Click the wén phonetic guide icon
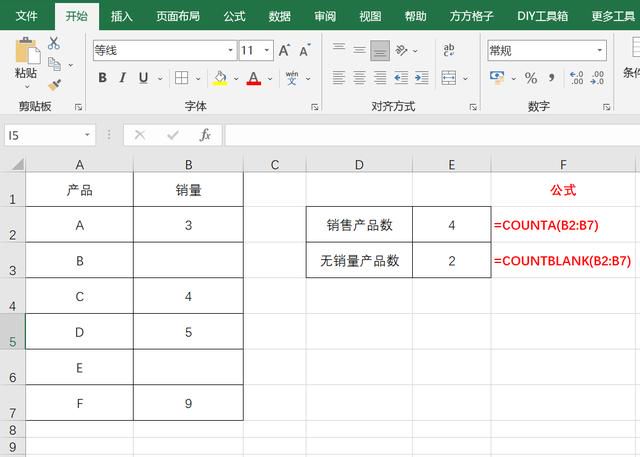 [292, 78]
